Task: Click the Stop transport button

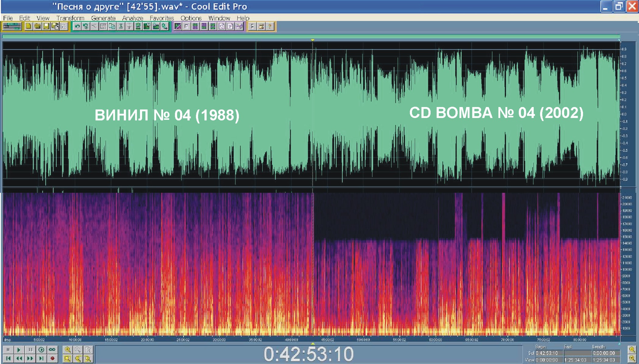Action: coord(8,350)
